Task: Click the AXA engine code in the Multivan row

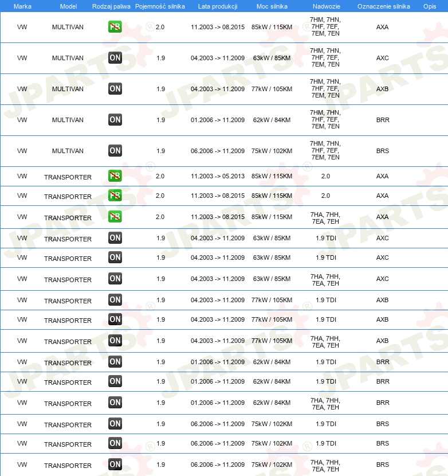Action: pos(382,27)
